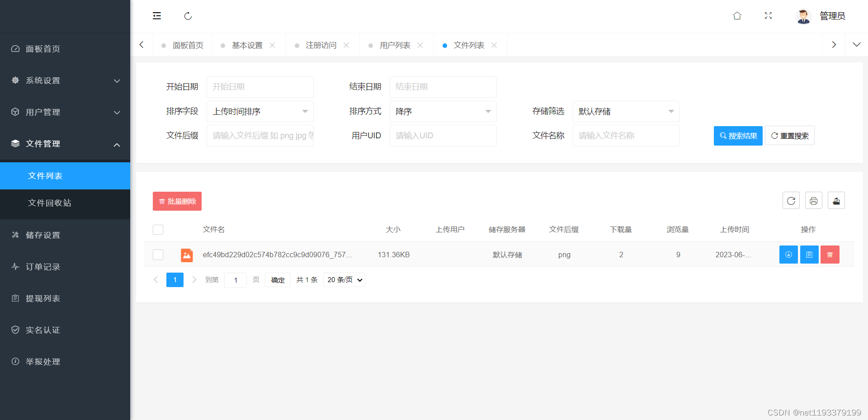
Task: Expand the 用户管理 sidebar menu
Action: tap(65, 112)
